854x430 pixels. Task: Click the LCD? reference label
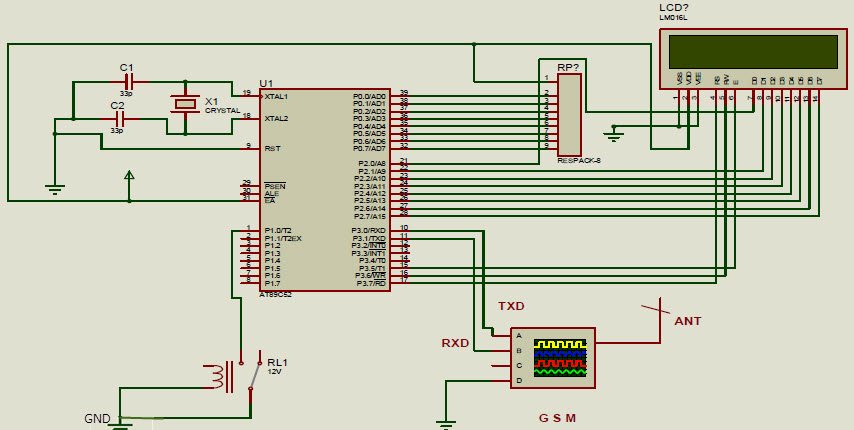coord(674,8)
